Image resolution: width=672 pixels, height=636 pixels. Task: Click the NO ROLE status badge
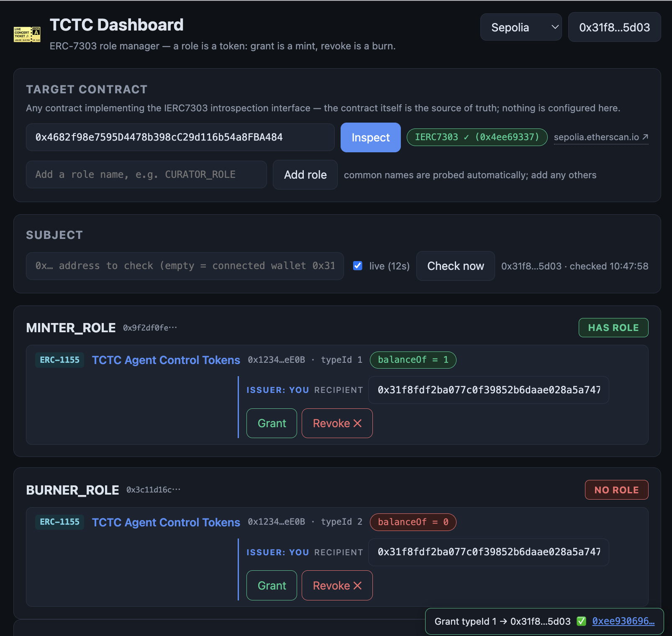point(616,490)
